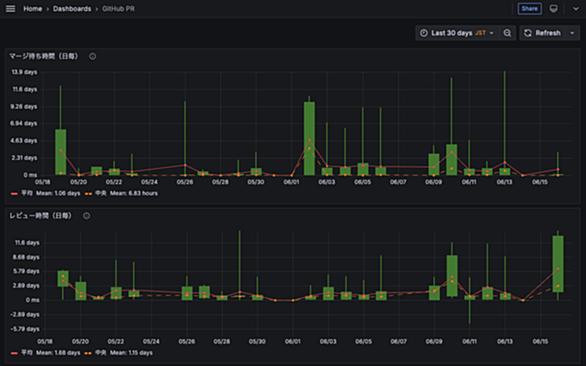Open Dashboards in the breadcrumb
Image resolution: width=586 pixels, height=366 pixels.
click(72, 9)
